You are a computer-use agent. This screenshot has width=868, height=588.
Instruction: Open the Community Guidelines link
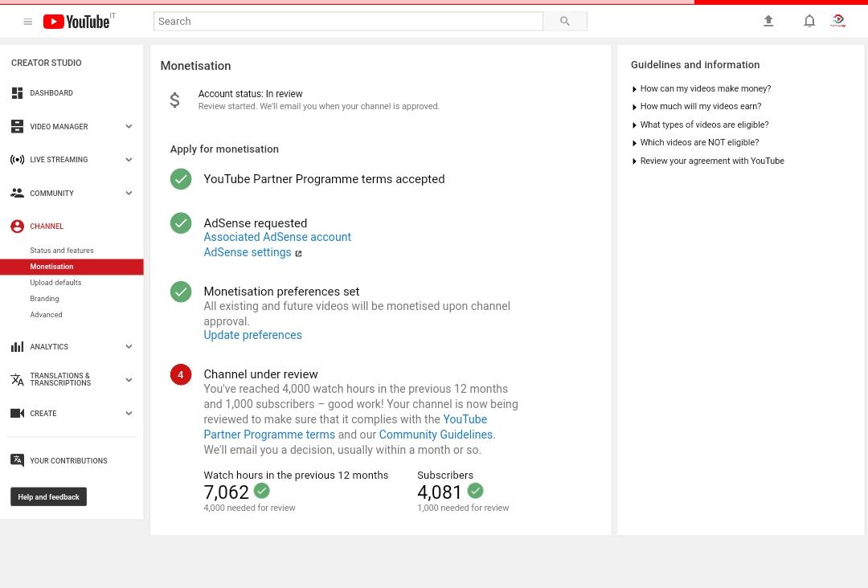[x=436, y=435]
